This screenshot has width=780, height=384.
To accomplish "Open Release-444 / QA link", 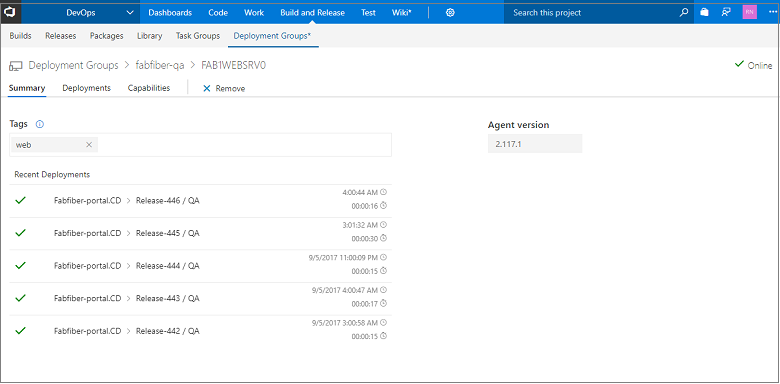I will pos(168,266).
